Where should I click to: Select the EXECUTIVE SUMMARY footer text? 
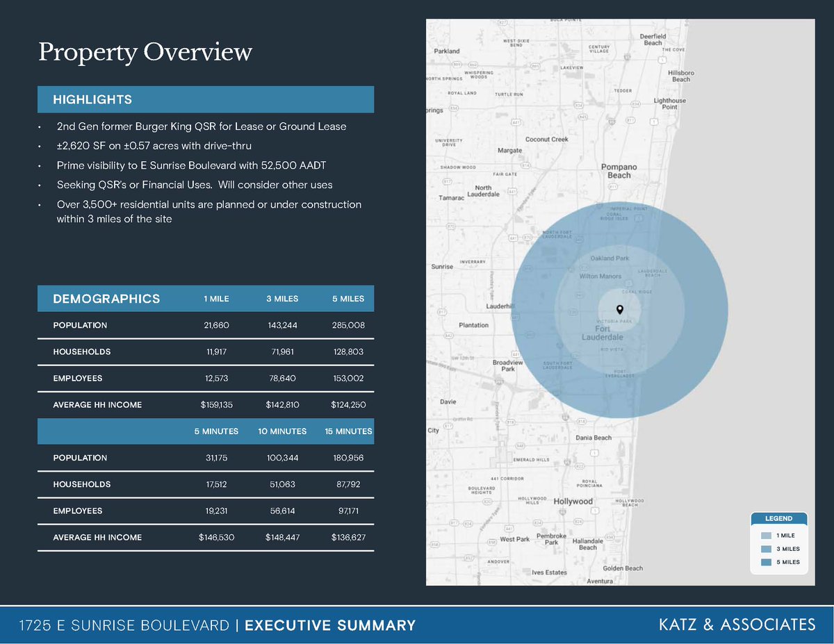pos(330,625)
